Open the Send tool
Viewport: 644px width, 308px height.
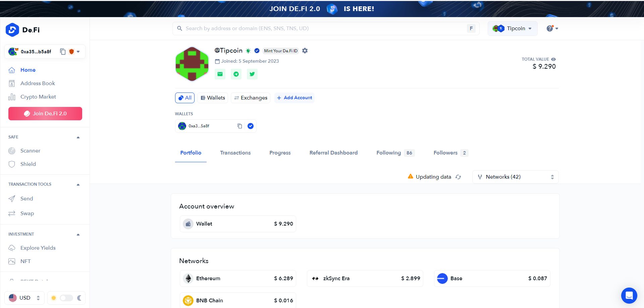(x=26, y=199)
